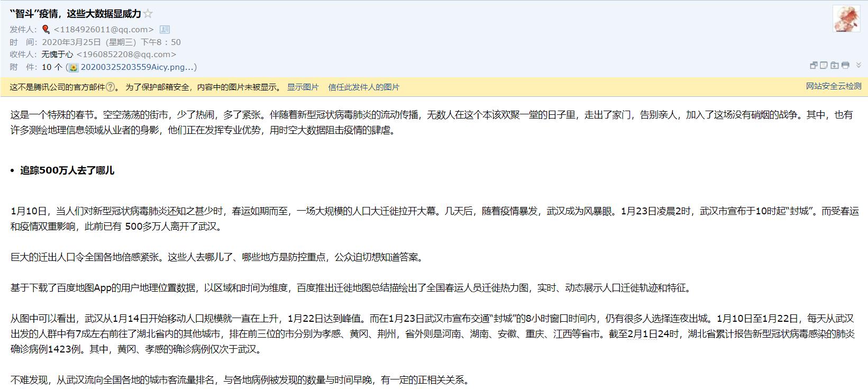The height and width of the screenshot is (389, 868).
Task: Open email in new window icon
Action: tap(814, 65)
